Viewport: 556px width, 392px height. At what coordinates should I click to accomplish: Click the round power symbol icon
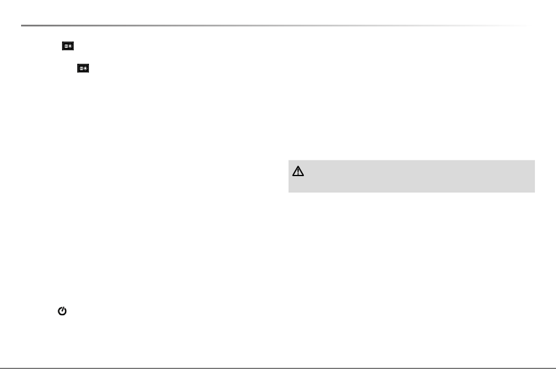(x=62, y=311)
